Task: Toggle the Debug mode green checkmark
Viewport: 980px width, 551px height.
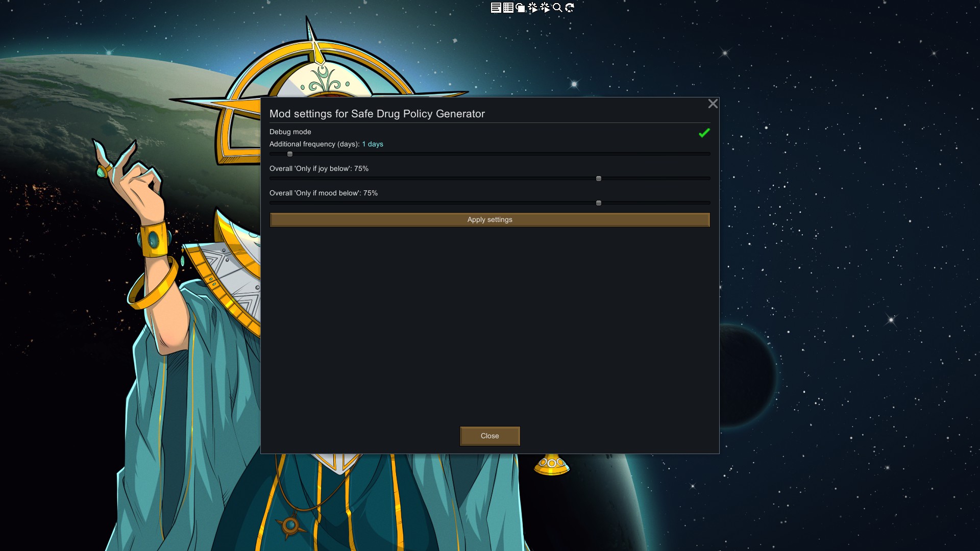Action: 704,133
